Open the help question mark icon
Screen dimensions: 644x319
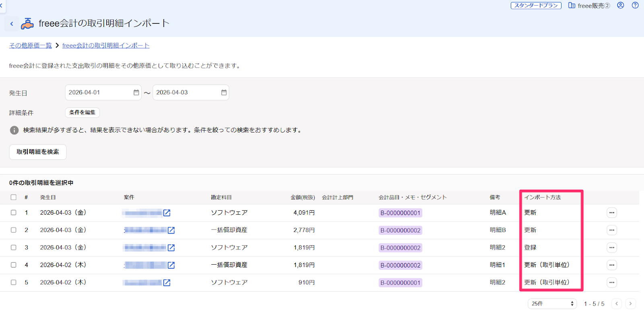635,5
